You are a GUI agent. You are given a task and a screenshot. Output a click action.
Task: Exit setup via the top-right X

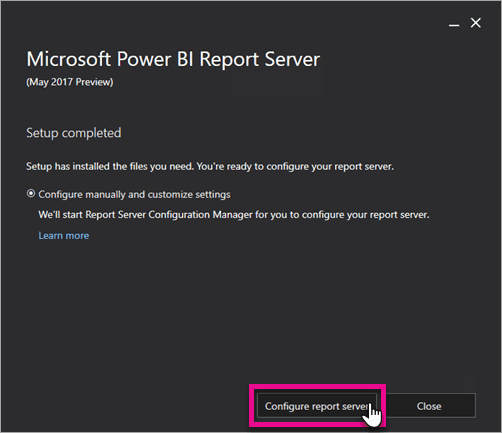[476, 23]
